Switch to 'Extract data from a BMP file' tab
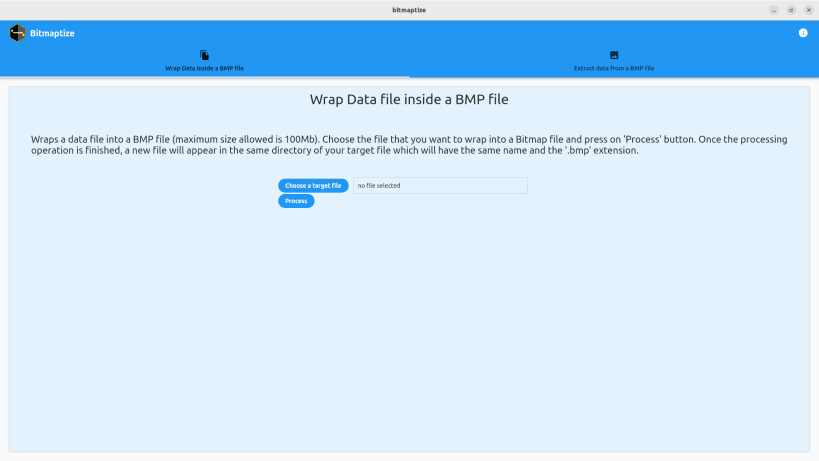The height and width of the screenshot is (461, 819). [x=614, y=61]
